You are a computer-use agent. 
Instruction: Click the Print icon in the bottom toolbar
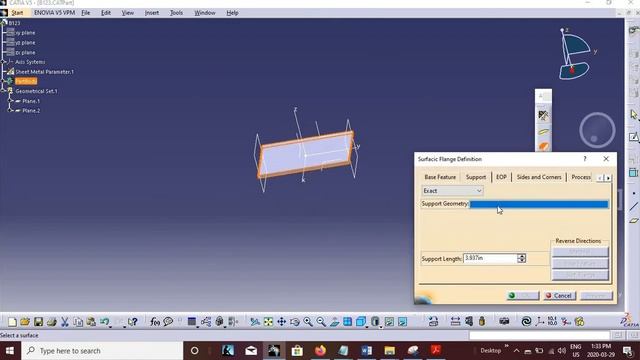click(x=51, y=322)
